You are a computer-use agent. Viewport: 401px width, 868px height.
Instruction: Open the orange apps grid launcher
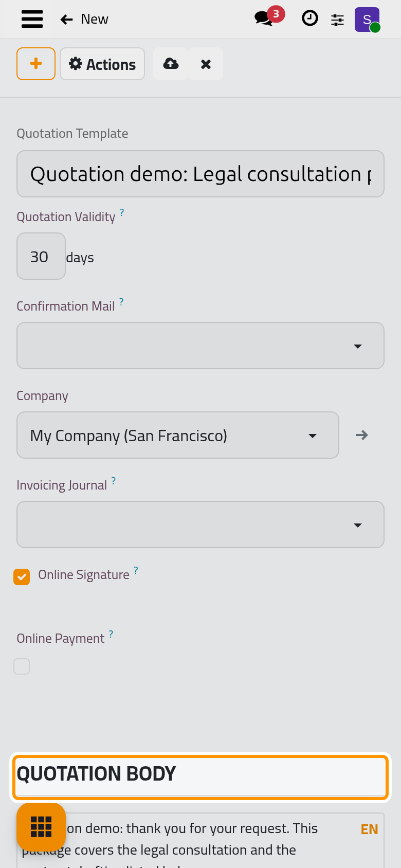tap(41, 826)
